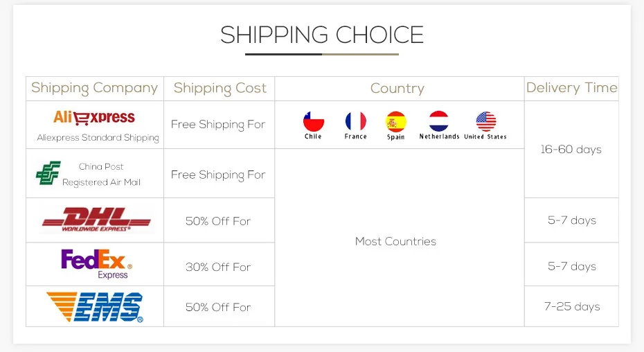Click the Delivery Time column header
Screen dimensions: 644x352
[571, 88]
